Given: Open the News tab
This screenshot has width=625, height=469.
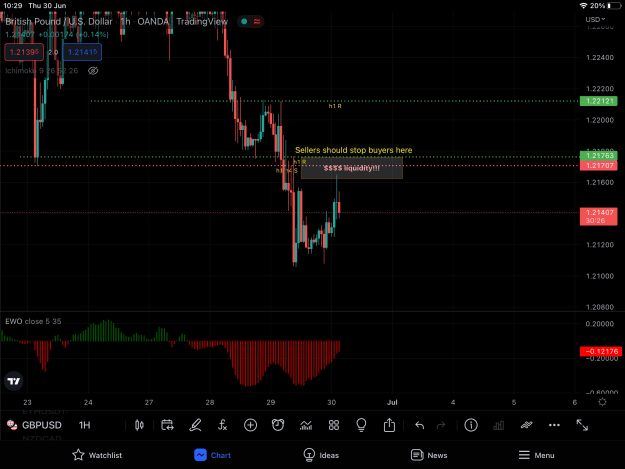Looking at the screenshot, I should [429, 455].
